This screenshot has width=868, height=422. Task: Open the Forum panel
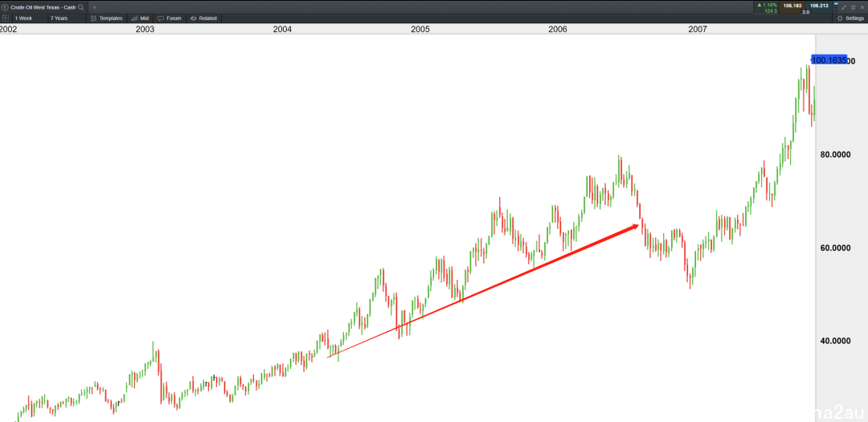170,18
